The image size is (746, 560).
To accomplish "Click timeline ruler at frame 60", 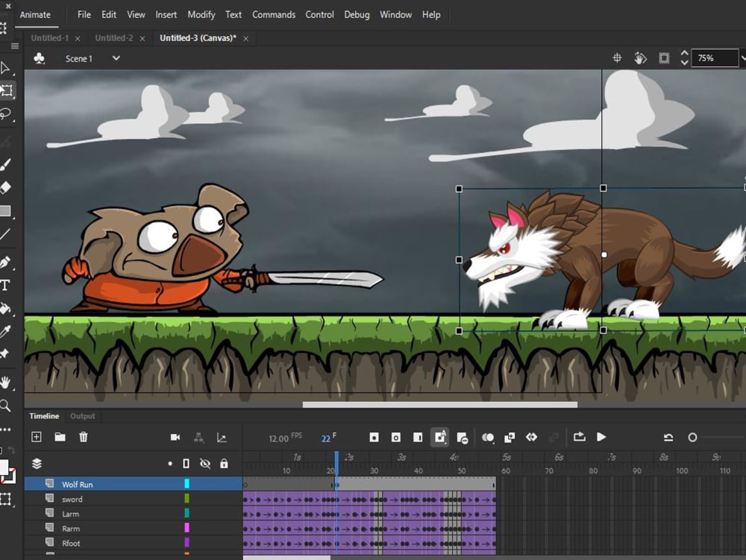I will point(506,471).
